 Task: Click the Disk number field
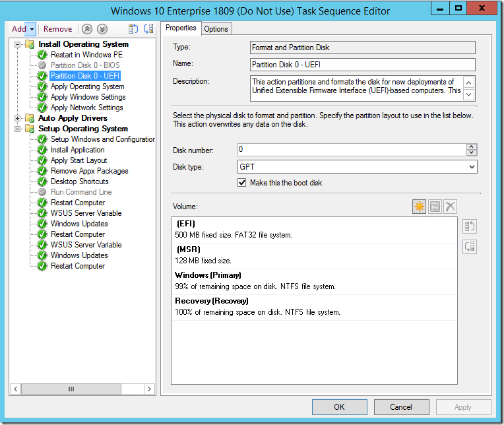(352, 150)
